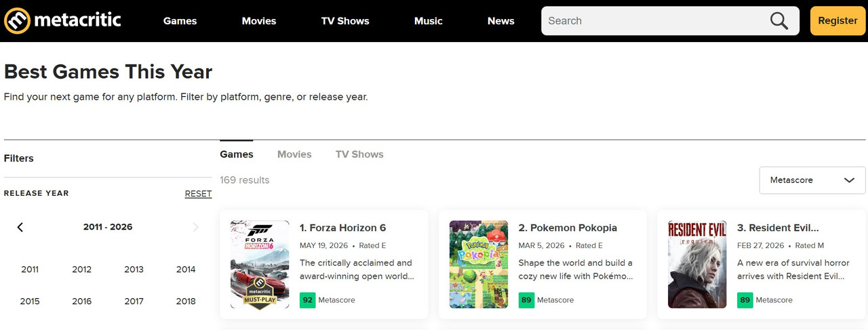Open the Pokemon Pokopia title link
This screenshot has height=330, width=868.
pos(568,228)
